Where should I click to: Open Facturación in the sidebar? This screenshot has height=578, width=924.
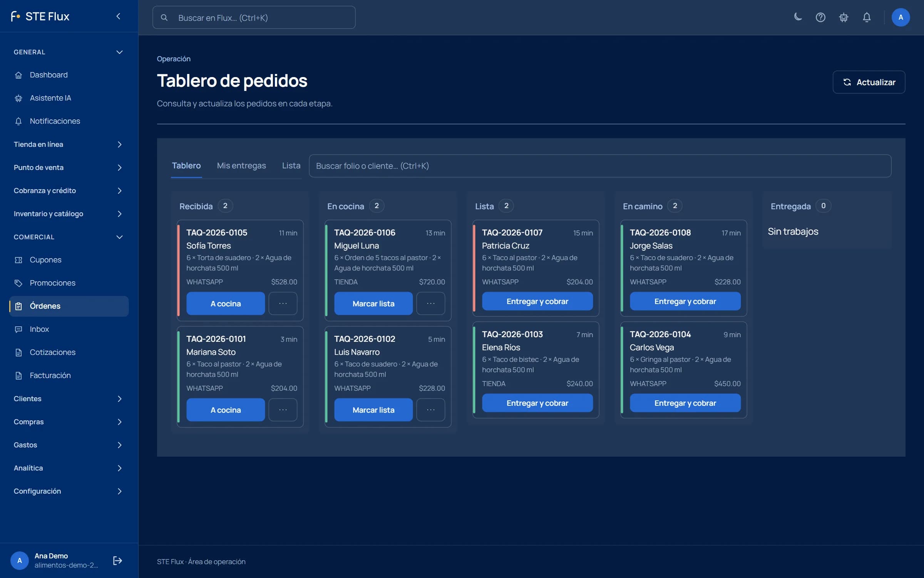(x=69, y=375)
